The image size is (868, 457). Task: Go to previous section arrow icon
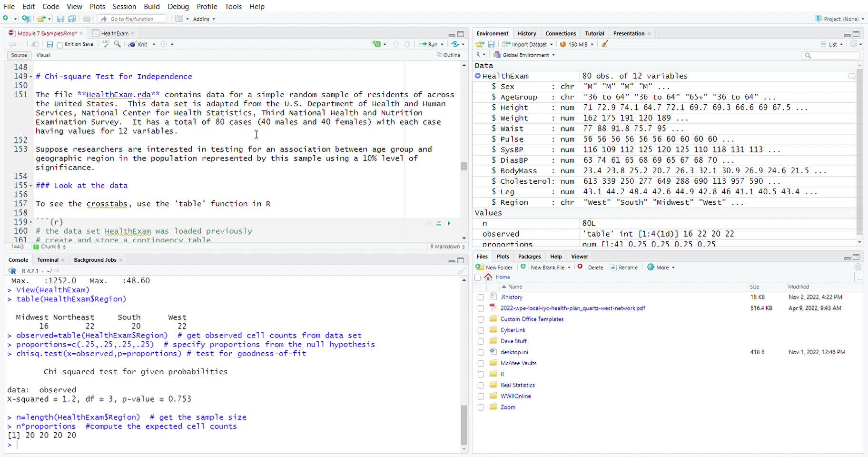pyautogui.click(x=396, y=44)
